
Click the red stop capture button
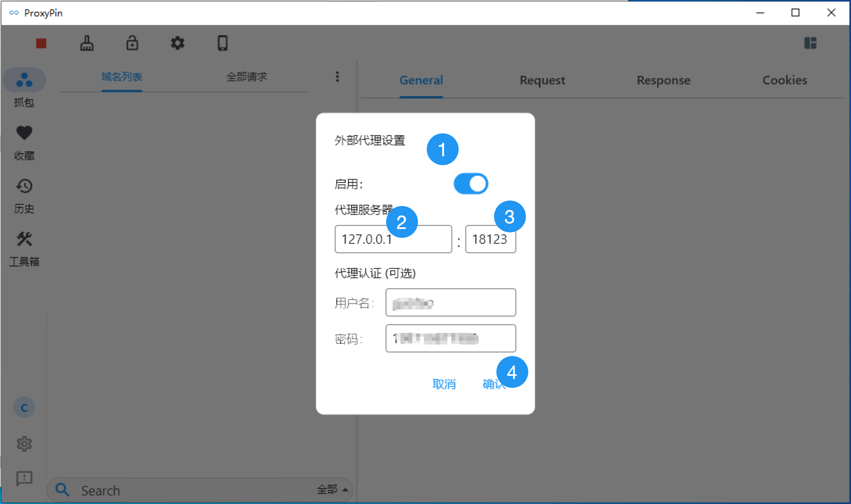[41, 43]
